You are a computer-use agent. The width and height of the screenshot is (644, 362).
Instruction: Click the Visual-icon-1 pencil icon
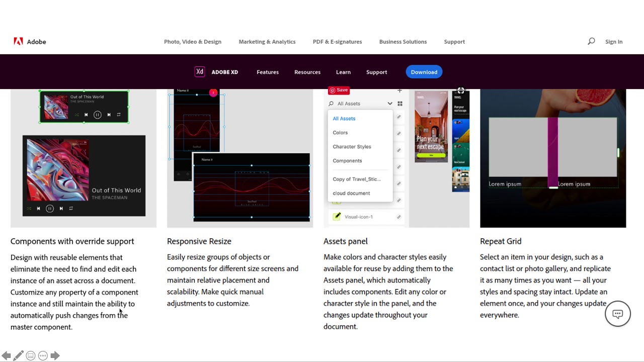coord(337,217)
